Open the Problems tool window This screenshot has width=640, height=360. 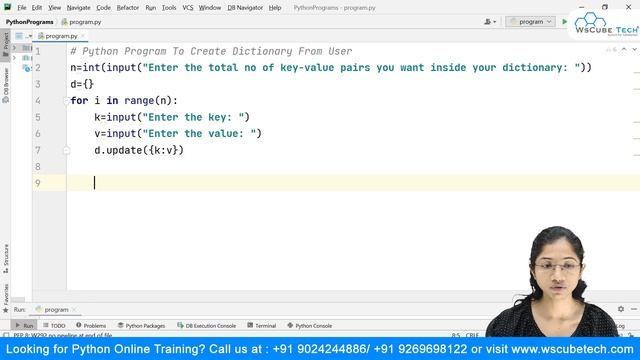point(91,326)
